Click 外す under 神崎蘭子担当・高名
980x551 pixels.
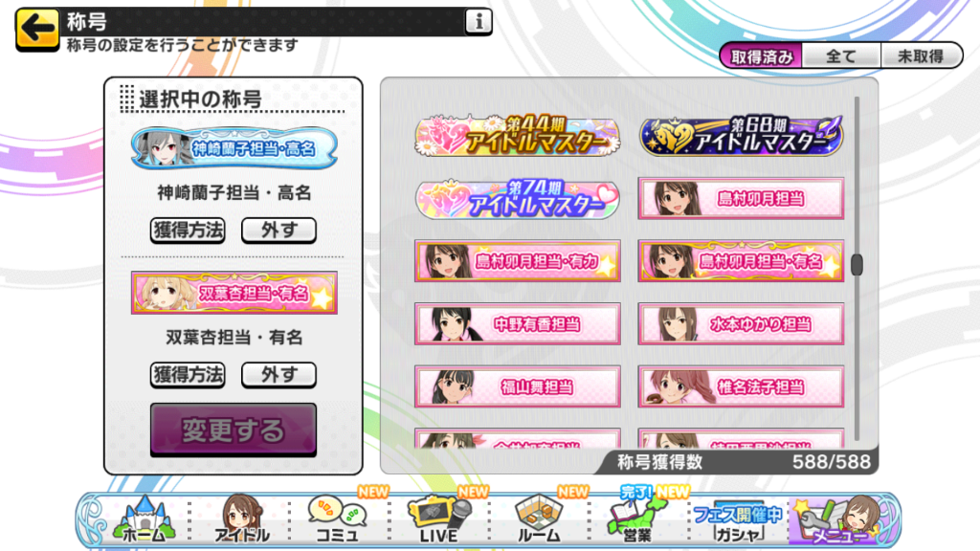coord(278,231)
